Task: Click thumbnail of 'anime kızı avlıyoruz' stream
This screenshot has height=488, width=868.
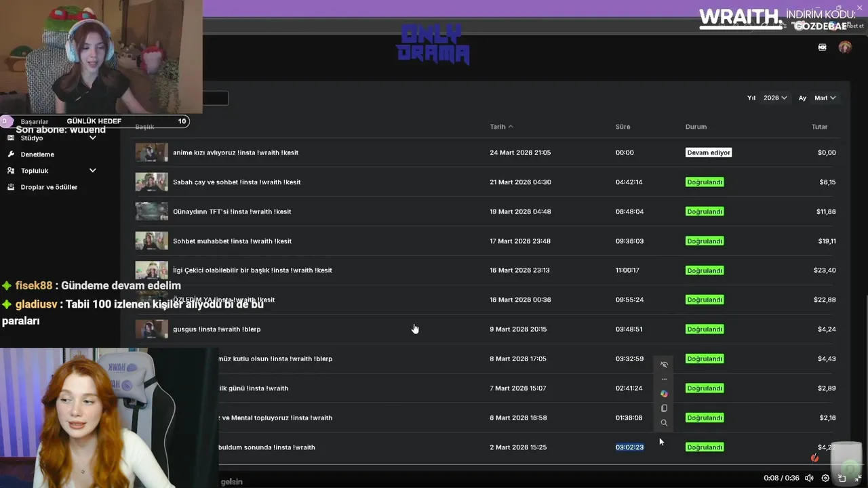Action: click(151, 152)
